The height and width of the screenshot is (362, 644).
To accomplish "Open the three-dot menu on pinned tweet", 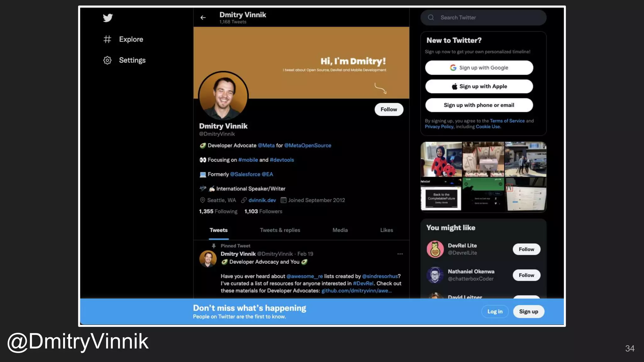I will click(x=400, y=254).
